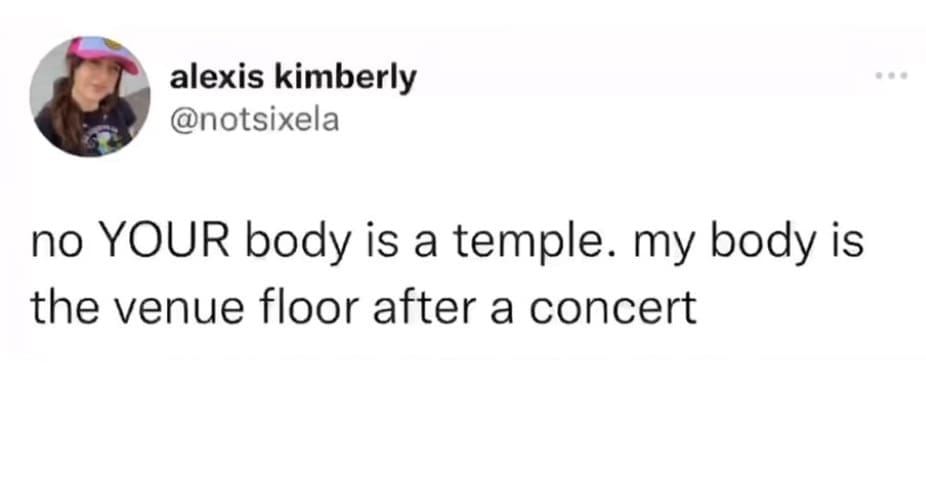Click the @notsixela handle
This screenshot has height=482, width=926.
256,119
